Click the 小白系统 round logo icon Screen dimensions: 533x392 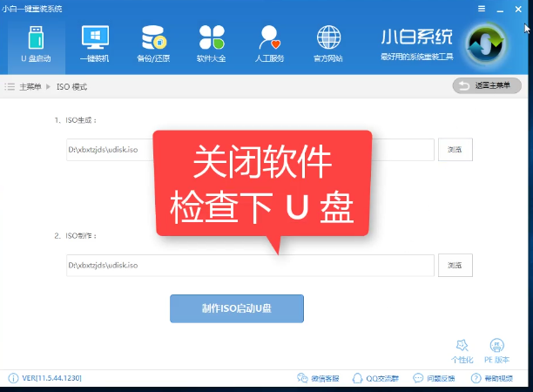click(x=486, y=44)
